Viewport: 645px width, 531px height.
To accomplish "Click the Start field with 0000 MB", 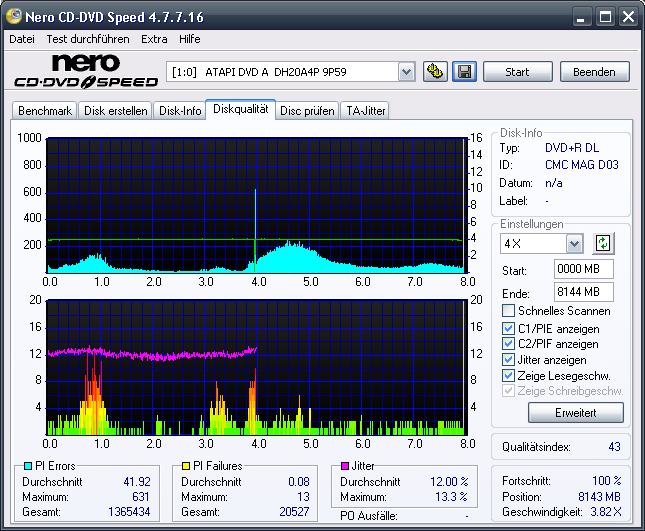I will point(584,269).
